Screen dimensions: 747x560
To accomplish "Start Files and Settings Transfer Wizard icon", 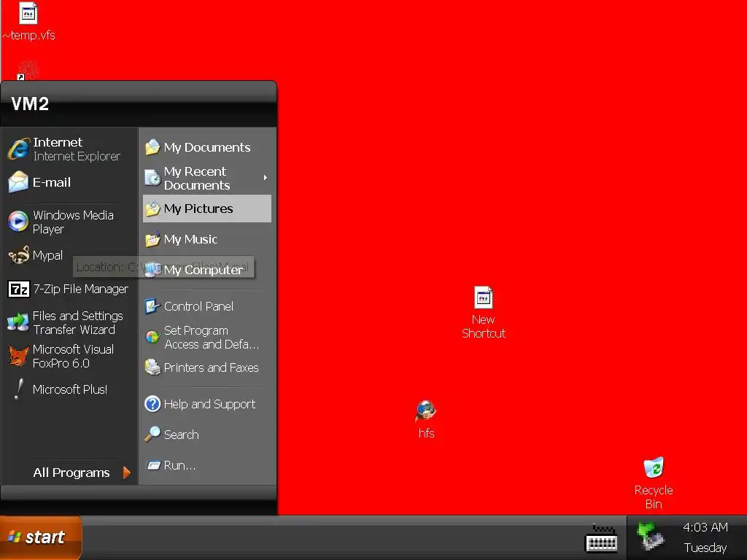I will click(18, 322).
